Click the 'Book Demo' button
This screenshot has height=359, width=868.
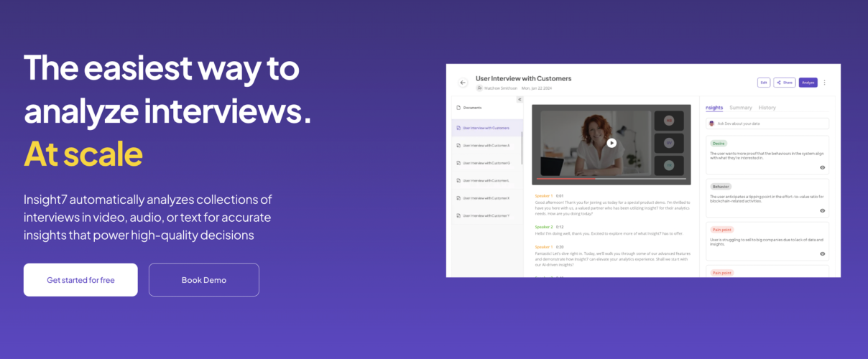point(204,280)
